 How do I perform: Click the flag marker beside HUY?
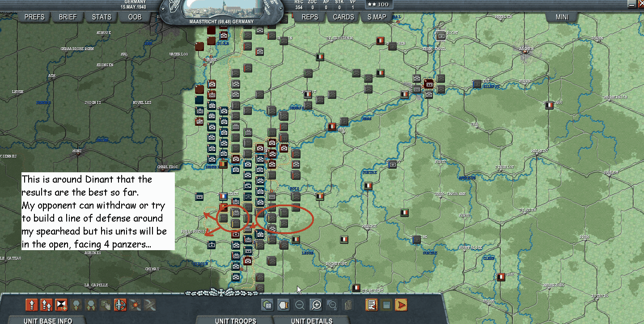point(332,127)
